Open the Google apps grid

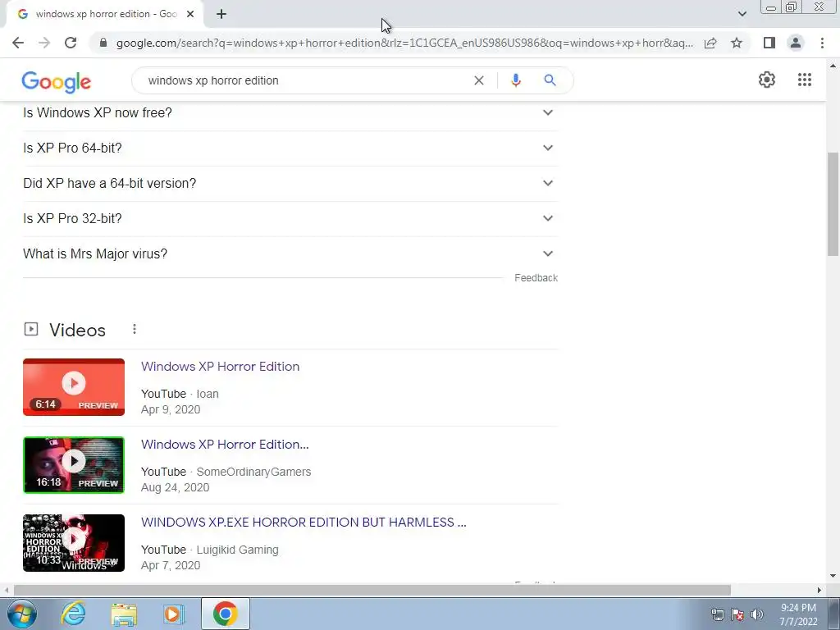[804, 80]
